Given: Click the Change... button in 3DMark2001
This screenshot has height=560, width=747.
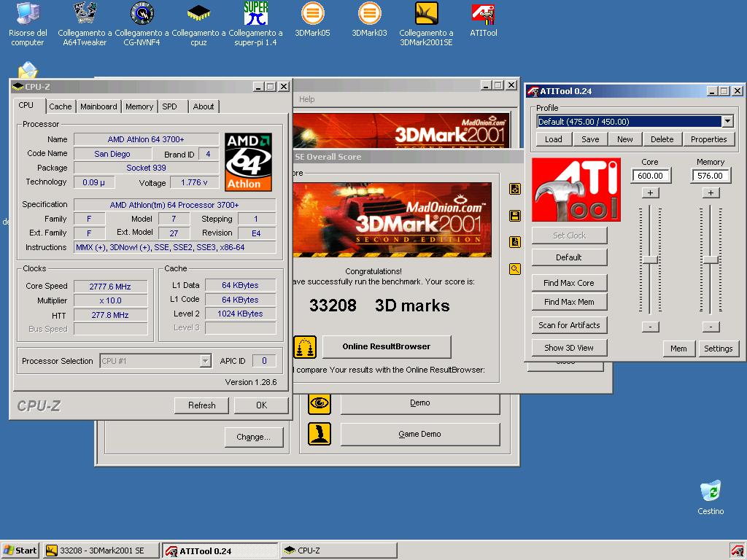Looking at the screenshot, I should (x=253, y=437).
